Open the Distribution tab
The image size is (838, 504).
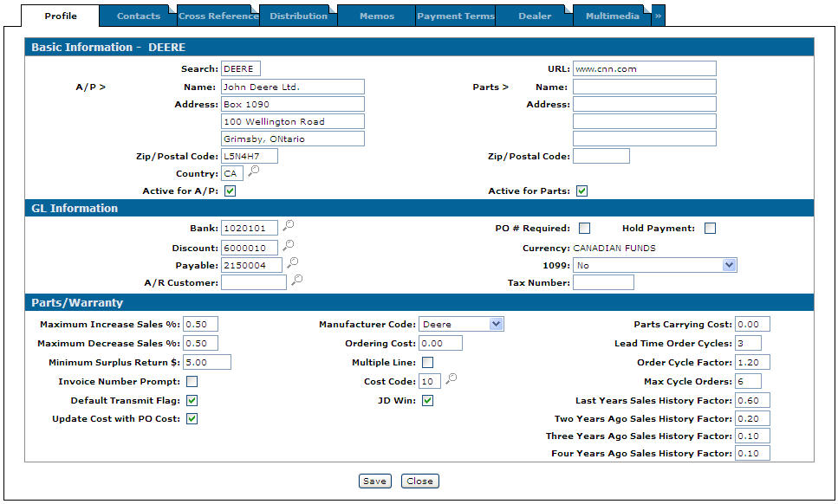298,16
